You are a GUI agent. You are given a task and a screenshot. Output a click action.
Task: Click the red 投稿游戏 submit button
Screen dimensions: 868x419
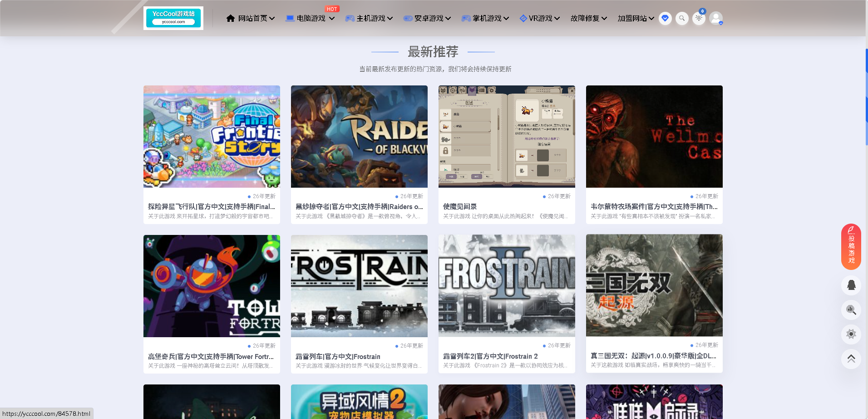click(851, 247)
